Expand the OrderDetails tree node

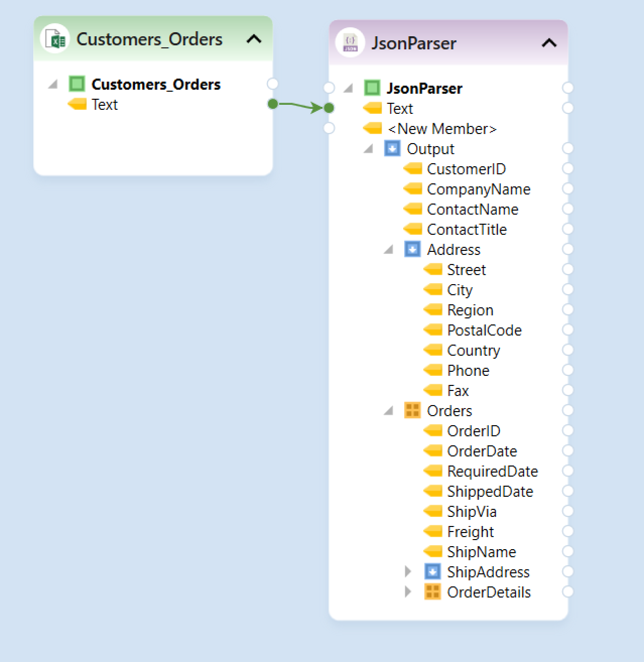[x=408, y=592]
